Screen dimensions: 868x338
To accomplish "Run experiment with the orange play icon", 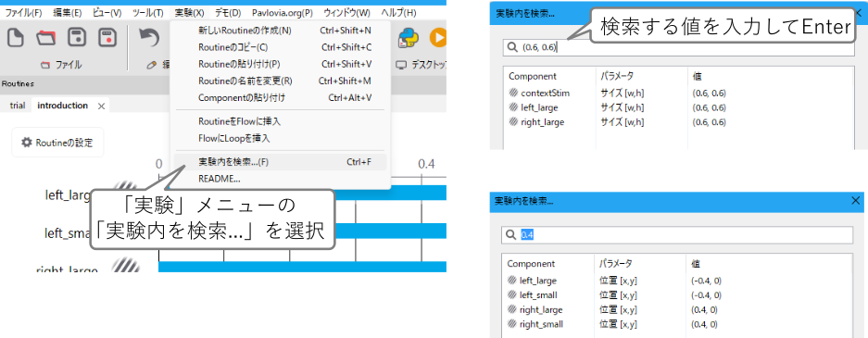I will tap(438, 38).
